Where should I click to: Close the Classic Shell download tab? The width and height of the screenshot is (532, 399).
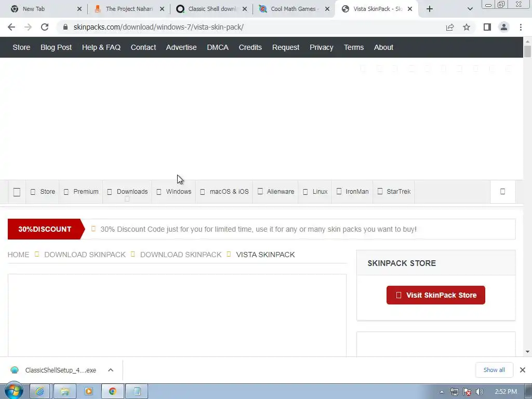pos(245,9)
